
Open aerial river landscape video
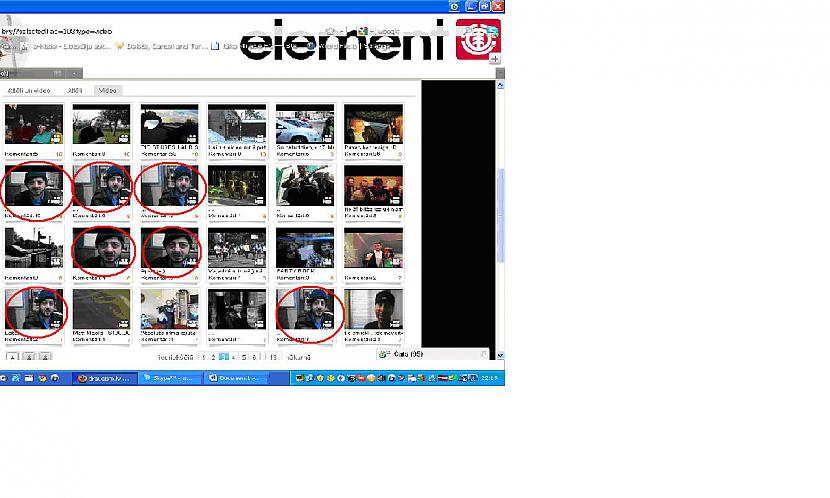(x=101, y=309)
